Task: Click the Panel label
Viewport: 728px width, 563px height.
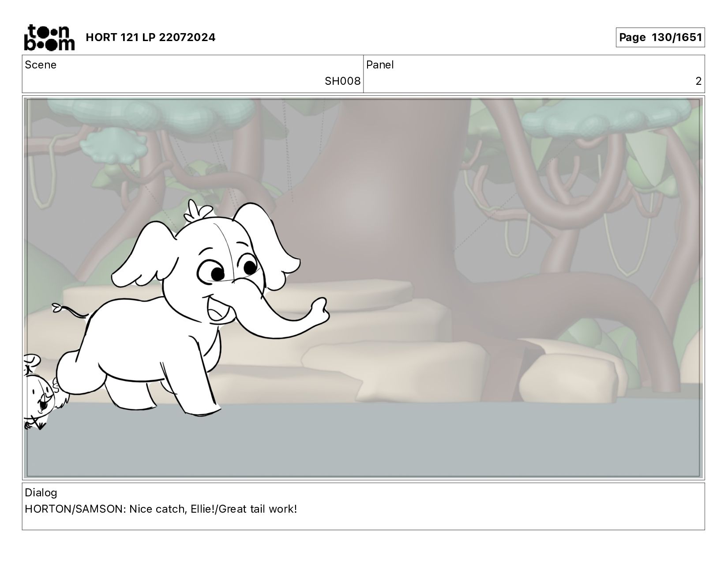Action: [380, 65]
